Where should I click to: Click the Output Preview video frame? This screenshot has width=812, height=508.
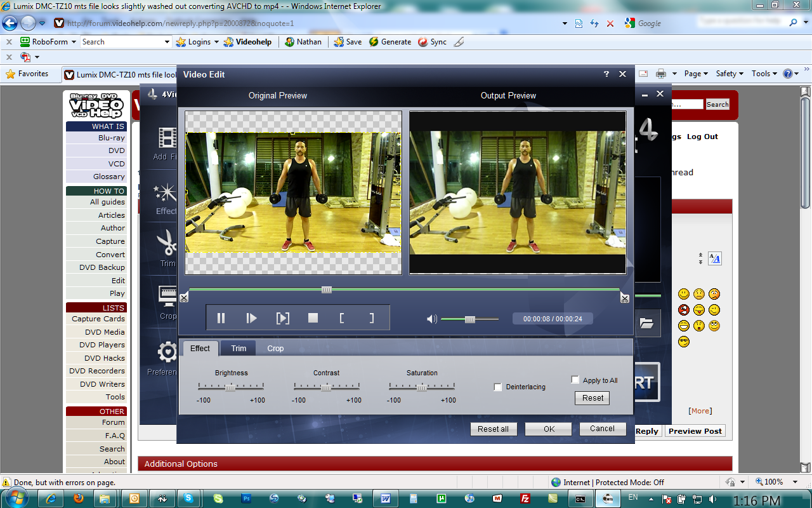click(518, 193)
